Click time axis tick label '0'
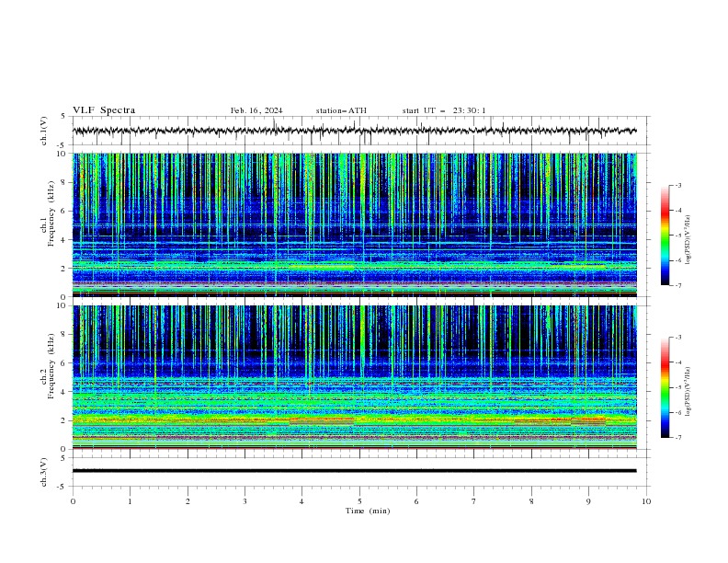Viewport: 728px width, 563px height. [73, 501]
